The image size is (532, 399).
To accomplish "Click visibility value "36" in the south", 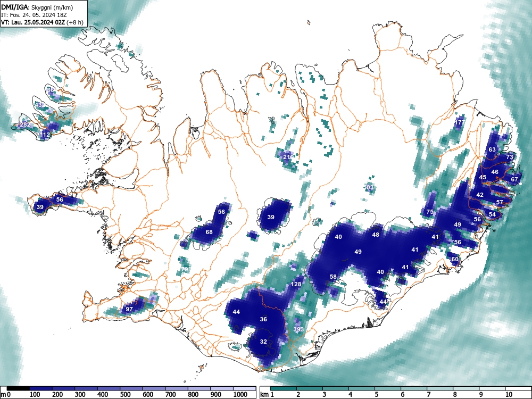I will click(263, 319).
